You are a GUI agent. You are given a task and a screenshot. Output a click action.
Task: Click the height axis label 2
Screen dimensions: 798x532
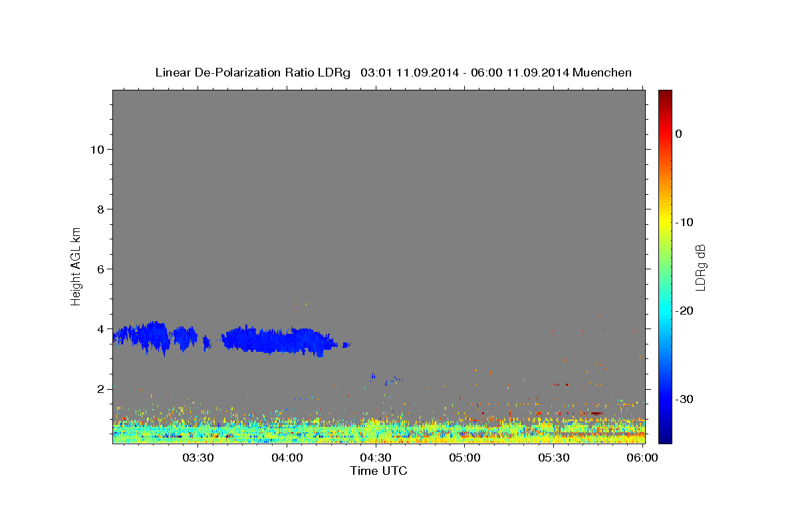click(100, 388)
